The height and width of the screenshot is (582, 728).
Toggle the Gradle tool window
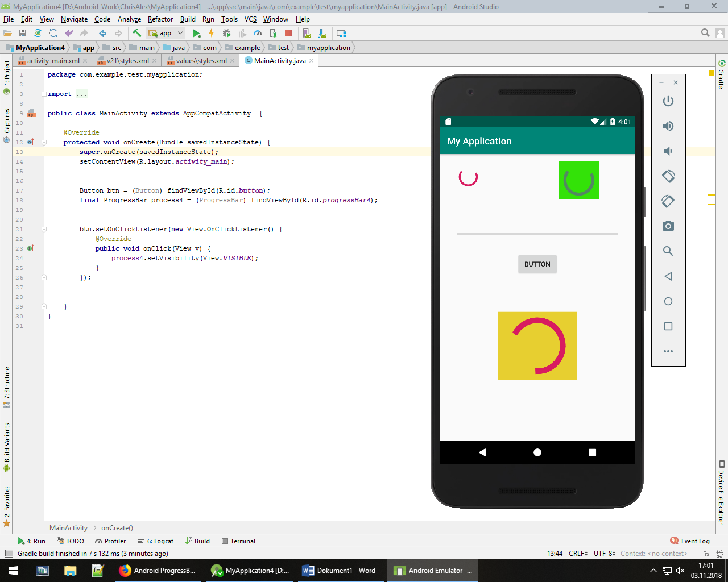point(721,74)
